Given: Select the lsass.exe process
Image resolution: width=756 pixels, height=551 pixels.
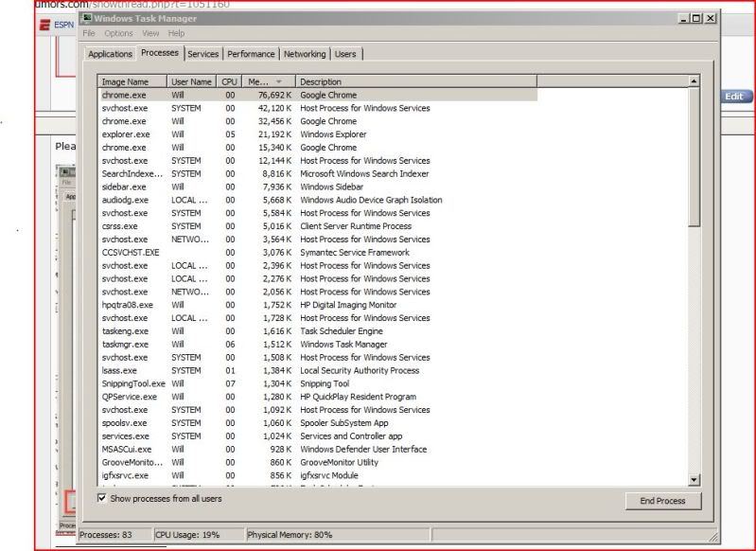Looking at the screenshot, I should 317,370.
